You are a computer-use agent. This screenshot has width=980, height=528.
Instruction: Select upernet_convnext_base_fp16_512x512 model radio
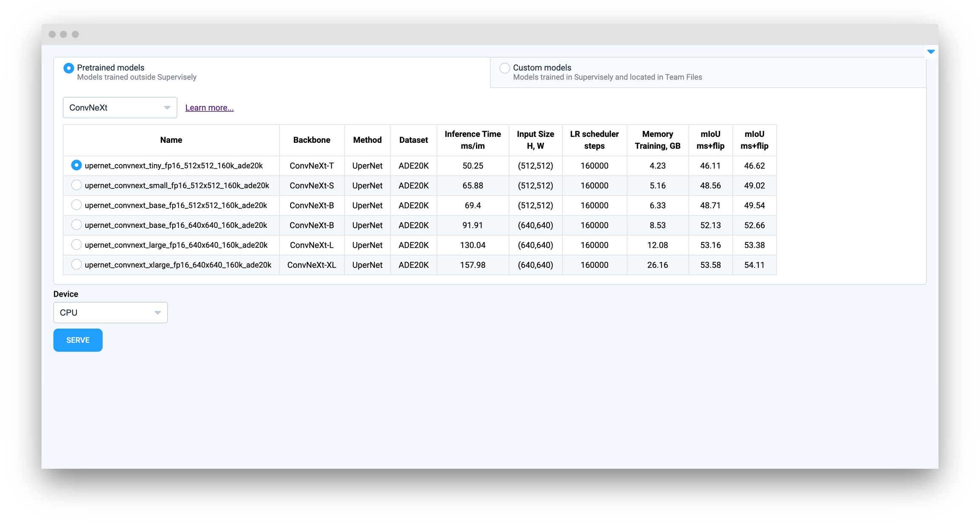[x=76, y=205]
